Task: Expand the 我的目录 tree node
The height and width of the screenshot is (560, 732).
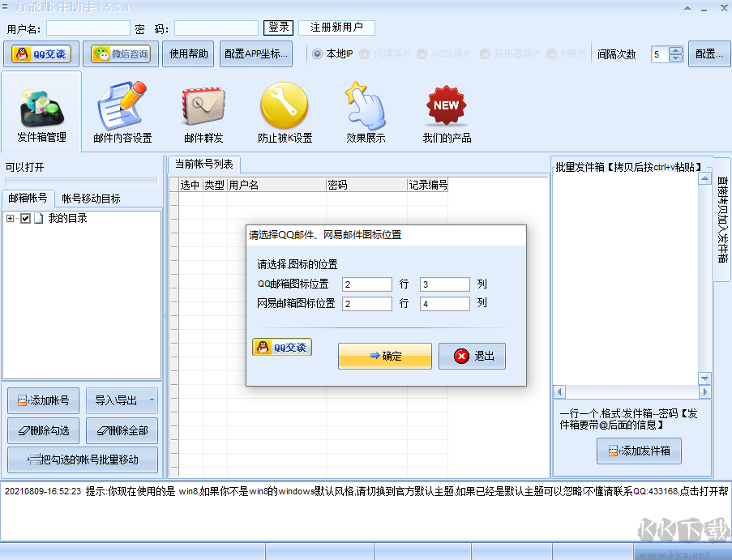Action: click(x=10, y=218)
